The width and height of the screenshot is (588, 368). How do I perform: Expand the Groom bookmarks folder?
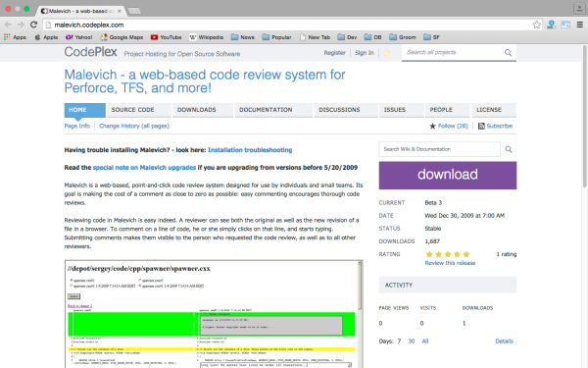click(x=403, y=37)
